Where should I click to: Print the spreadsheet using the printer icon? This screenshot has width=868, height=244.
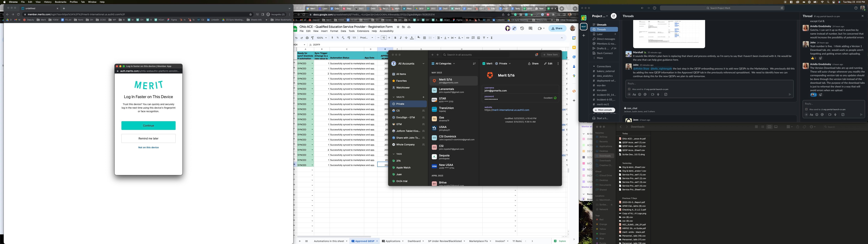(307, 38)
